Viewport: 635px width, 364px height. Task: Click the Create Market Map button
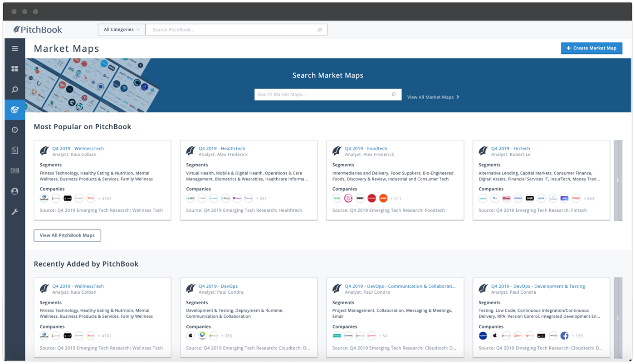(x=591, y=48)
